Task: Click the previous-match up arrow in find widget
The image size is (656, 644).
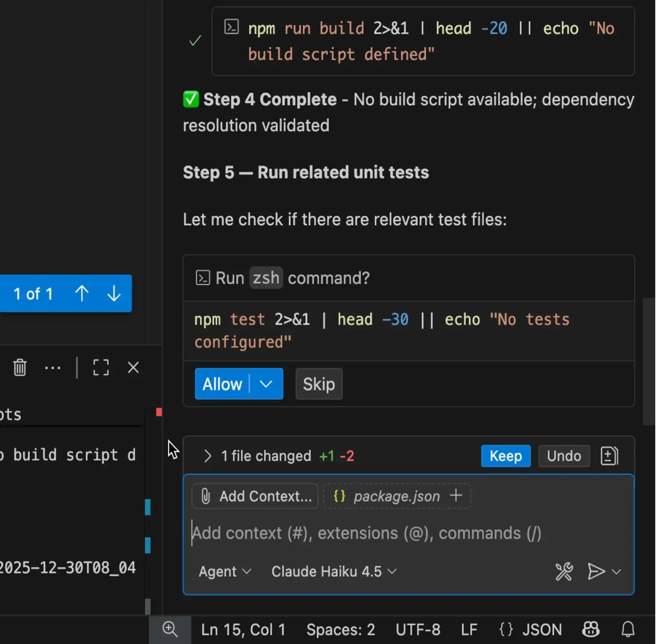Action: [x=82, y=294]
